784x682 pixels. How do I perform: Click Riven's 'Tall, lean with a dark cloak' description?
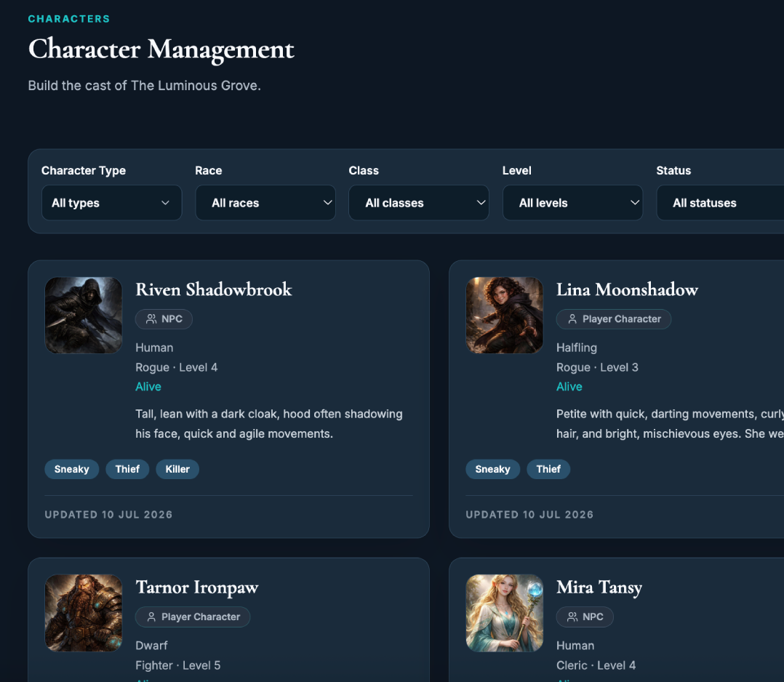point(269,424)
